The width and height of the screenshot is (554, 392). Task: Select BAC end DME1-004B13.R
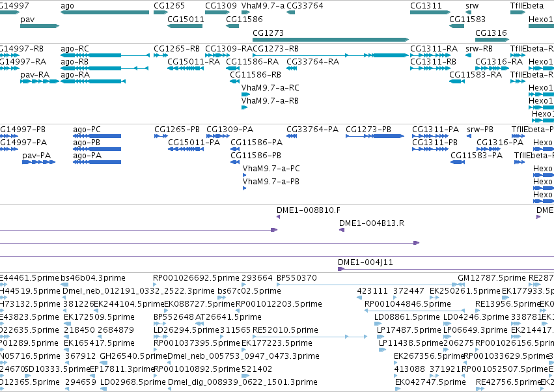[372, 224]
